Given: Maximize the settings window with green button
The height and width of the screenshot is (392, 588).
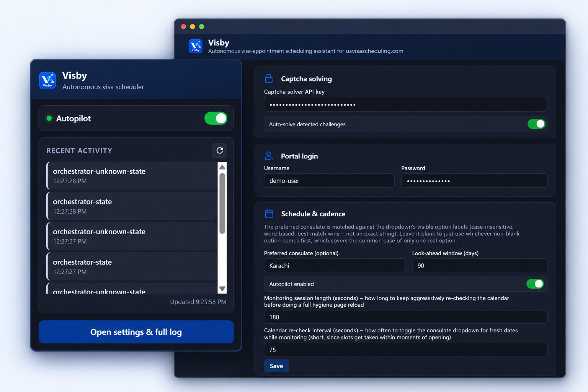Looking at the screenshot, I should point(202,26).
